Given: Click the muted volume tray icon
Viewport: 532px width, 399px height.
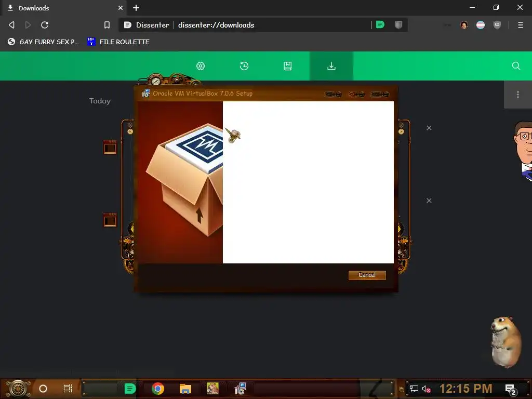Looking at the screenshot, I should coord(426,389).
